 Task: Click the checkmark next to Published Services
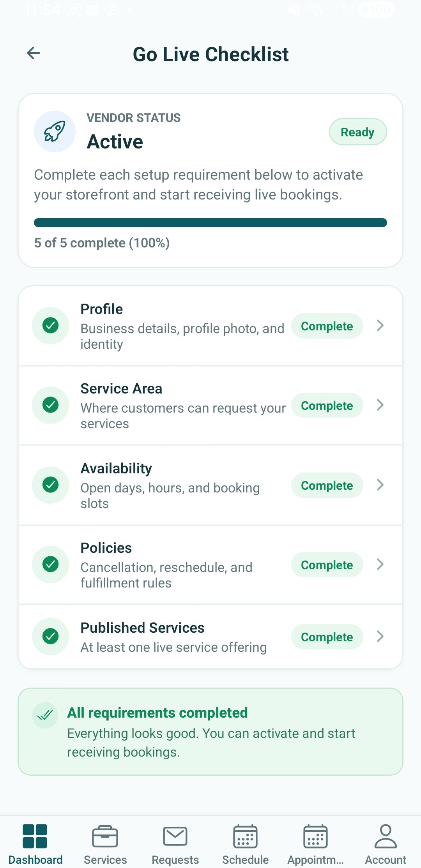(50, 636)
